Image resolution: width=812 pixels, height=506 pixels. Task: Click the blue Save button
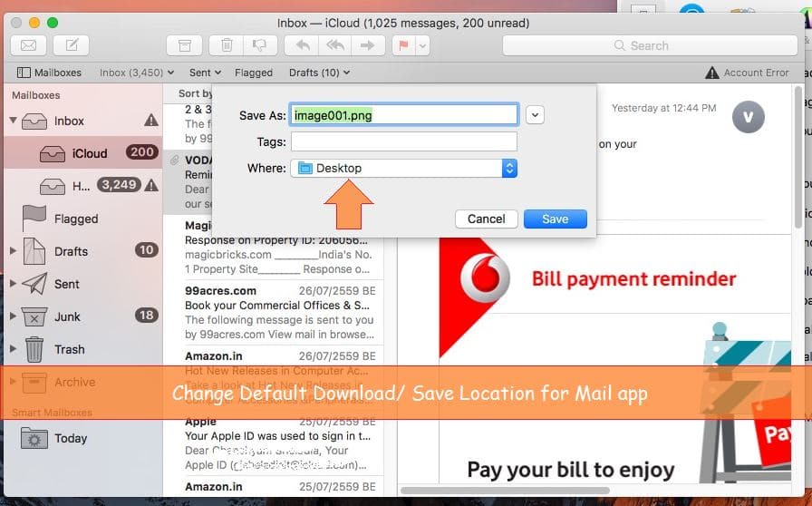556,219
